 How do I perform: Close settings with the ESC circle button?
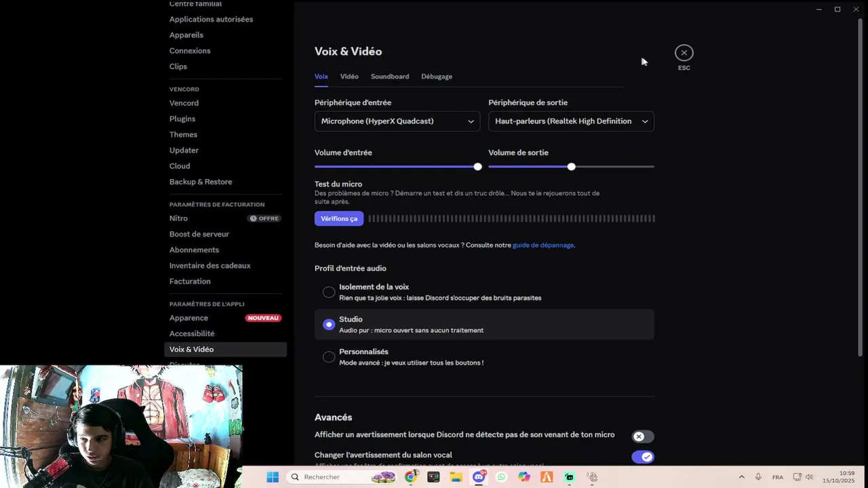click(684, 53)
